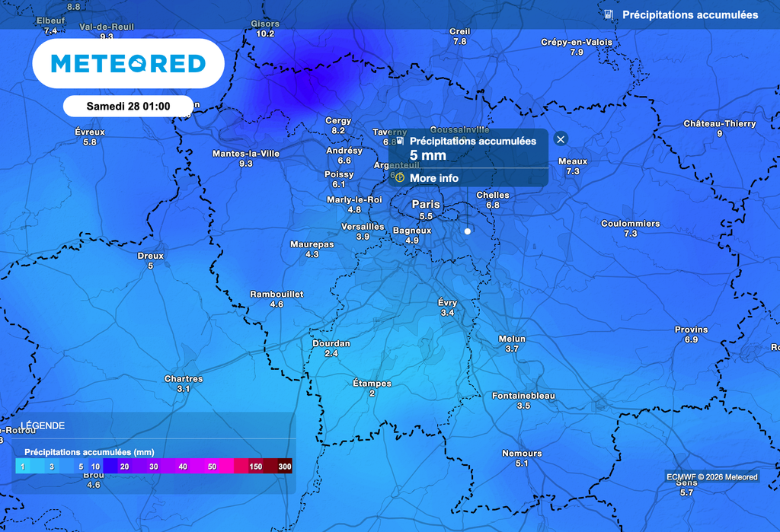Select the 50 mm magenta legend swatch
Viewport: 780px width, 532px height.
coord(212,467)
